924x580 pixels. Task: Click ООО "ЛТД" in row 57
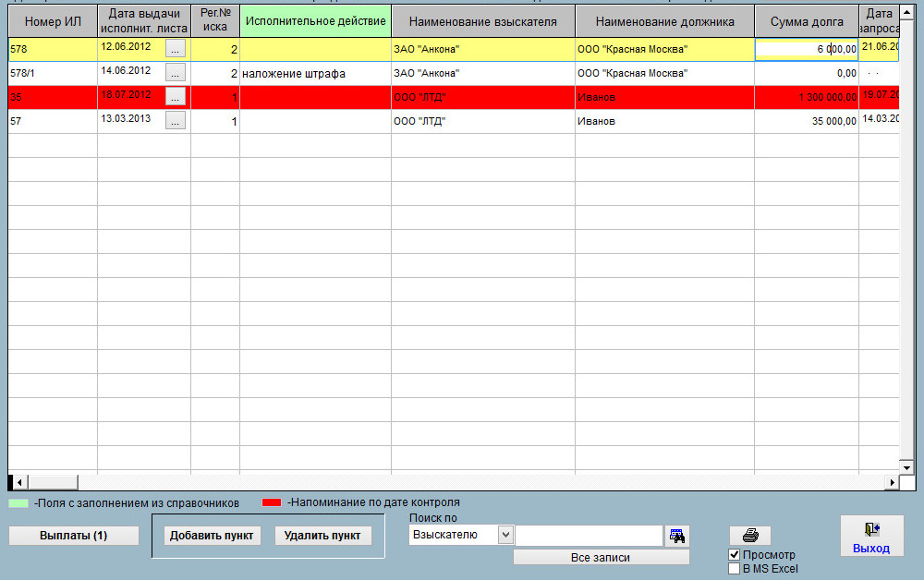point(483,121)
